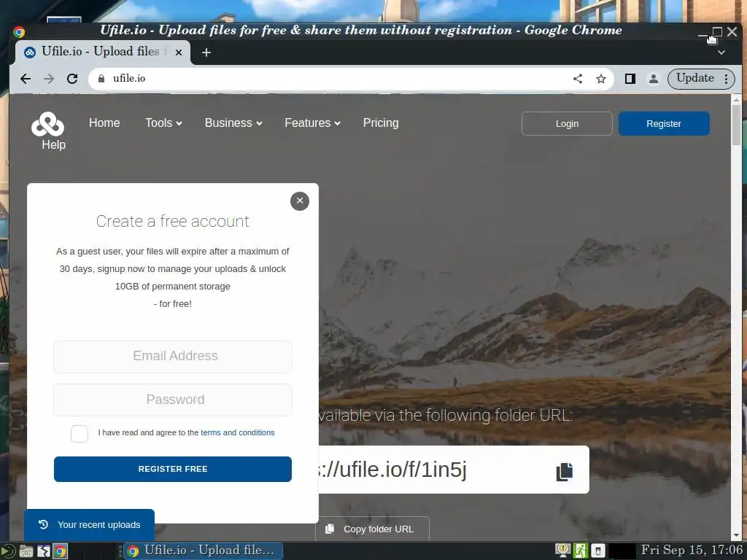This screenshot has height=560, width=747.
Task: Expand the Features dropdown menu
Action: [312, 122]
